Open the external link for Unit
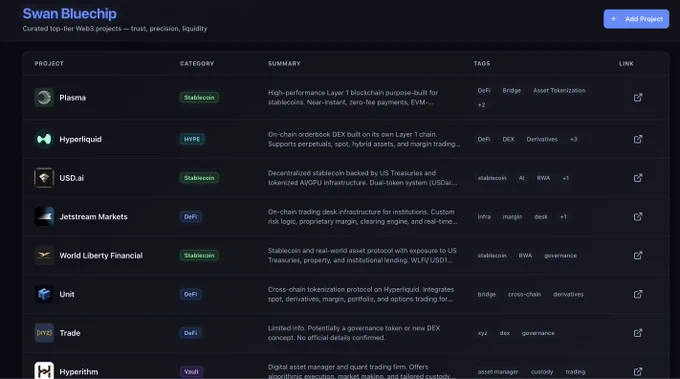The image size is (680, 379). (638, 294)
